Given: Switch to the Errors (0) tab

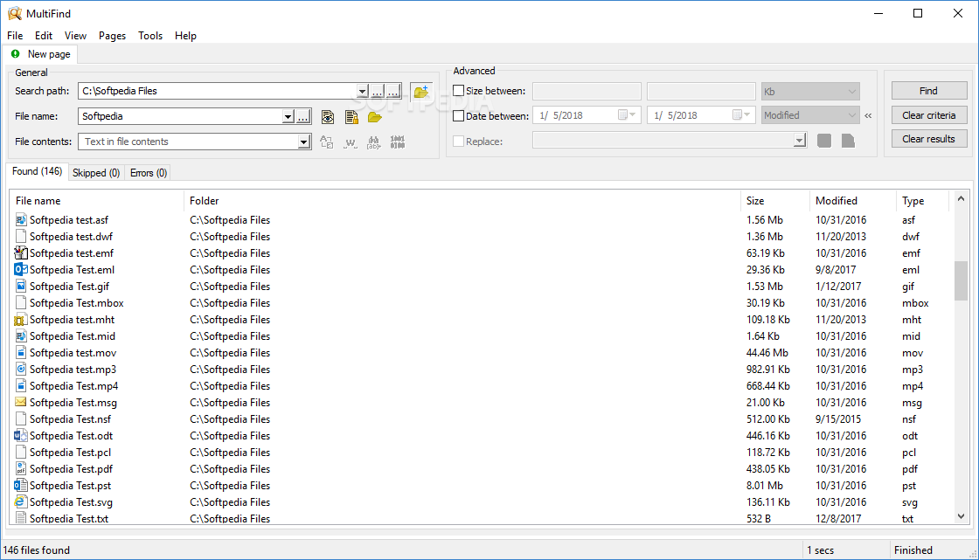Looking at the screenshot, I should (x=149, y=173).
